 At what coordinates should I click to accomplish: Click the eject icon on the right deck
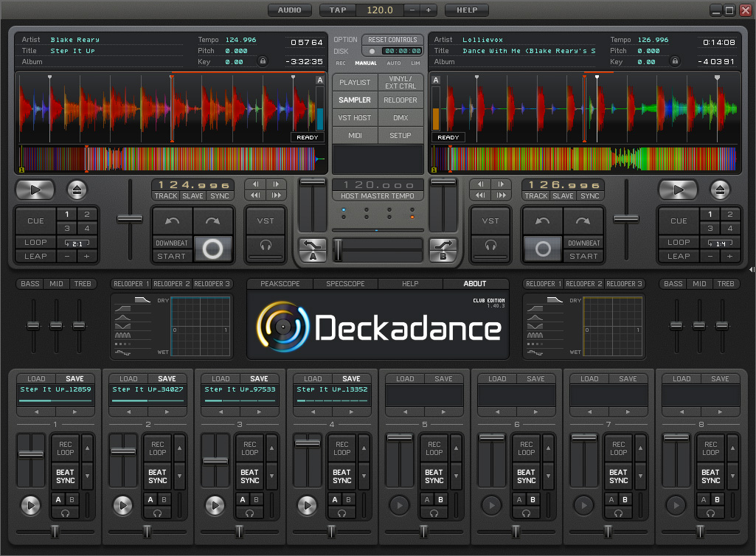coord(720,190)
